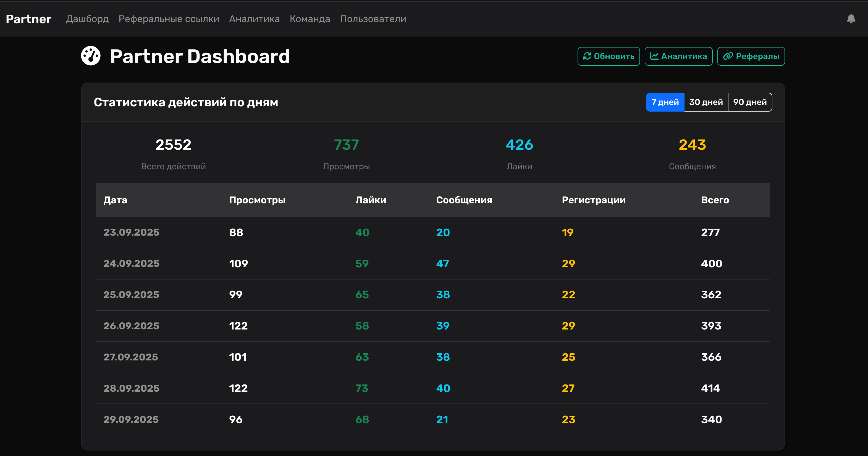Go to Аналитика in navigation bar
Image resolution: width=868 pixels, height=456 pixels.
point(255,19)
